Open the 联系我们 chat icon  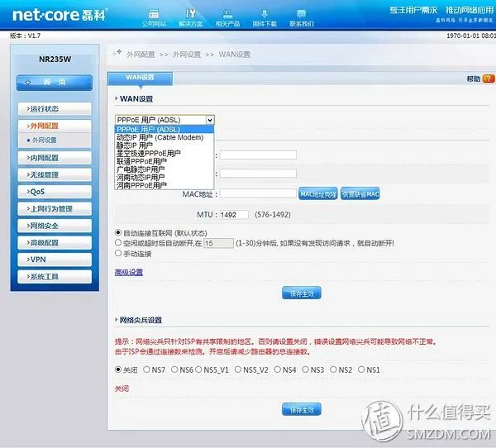coord(302,13)
